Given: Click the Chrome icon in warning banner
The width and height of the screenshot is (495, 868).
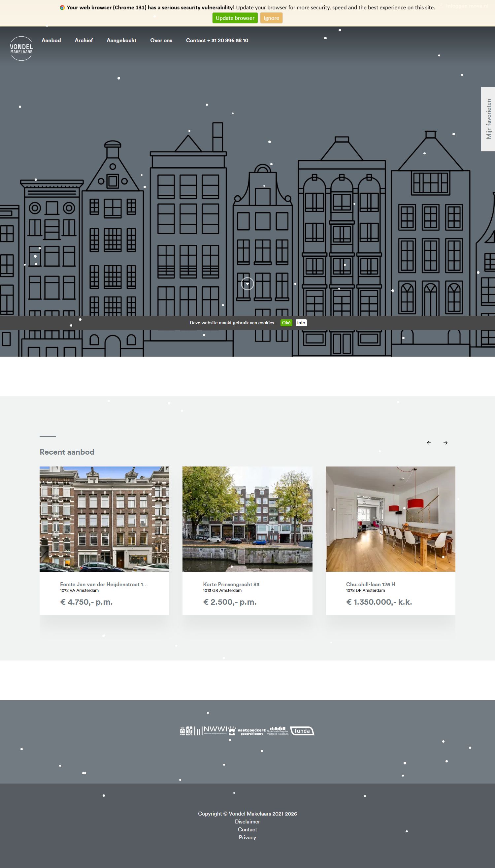Looking at the screenshot, I should (62, 8).
